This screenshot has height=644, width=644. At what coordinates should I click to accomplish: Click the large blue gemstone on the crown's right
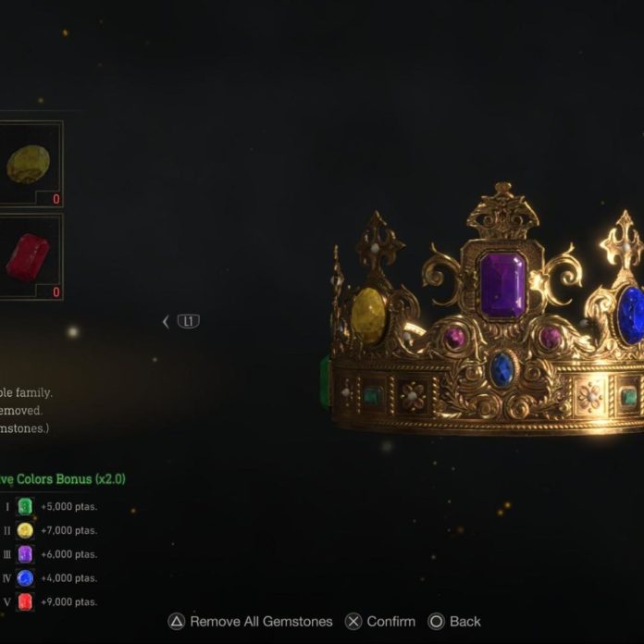tap(631, 315)
